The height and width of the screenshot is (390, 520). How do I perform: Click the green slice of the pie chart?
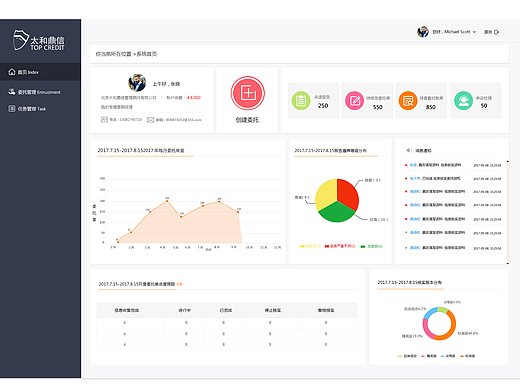(x=337, y=213)
